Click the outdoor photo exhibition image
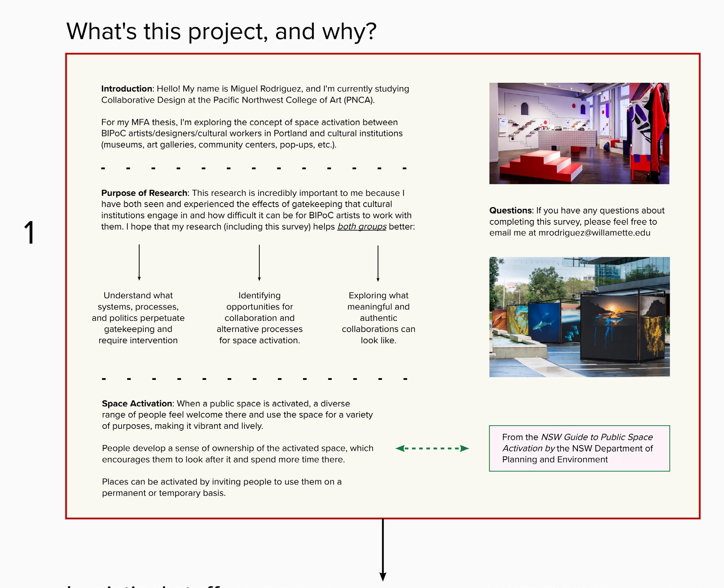This screenshot has width=724, height=588. tap(579, 317)
